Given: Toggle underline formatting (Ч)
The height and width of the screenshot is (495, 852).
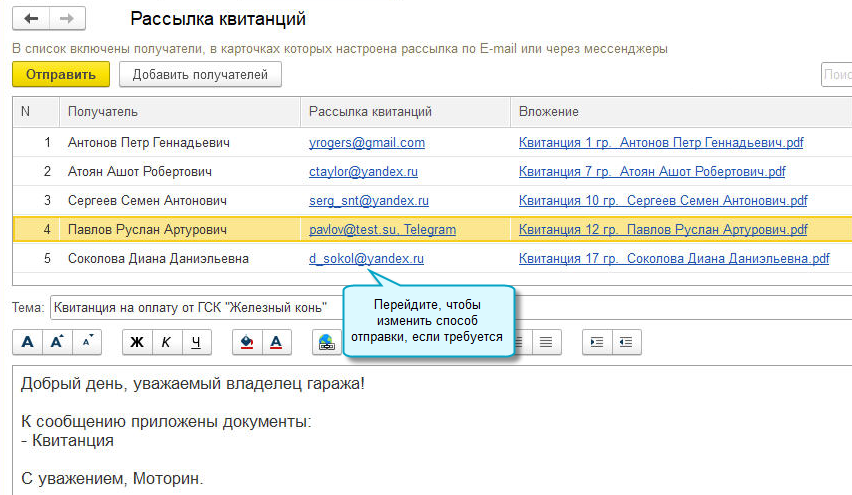Looking at the screenshot, I should 196,342.
